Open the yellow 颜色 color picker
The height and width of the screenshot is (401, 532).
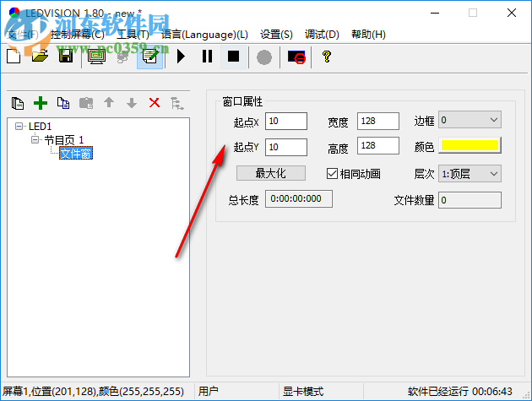pos(470,145)
